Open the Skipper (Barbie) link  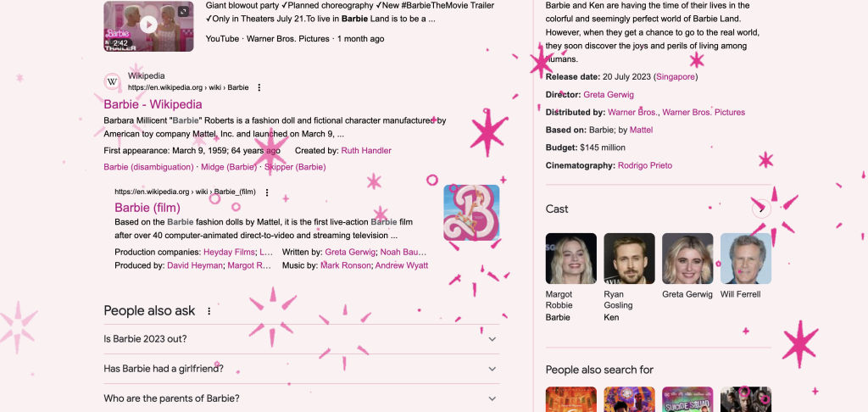pyautogui.click(x=295, y=167)
